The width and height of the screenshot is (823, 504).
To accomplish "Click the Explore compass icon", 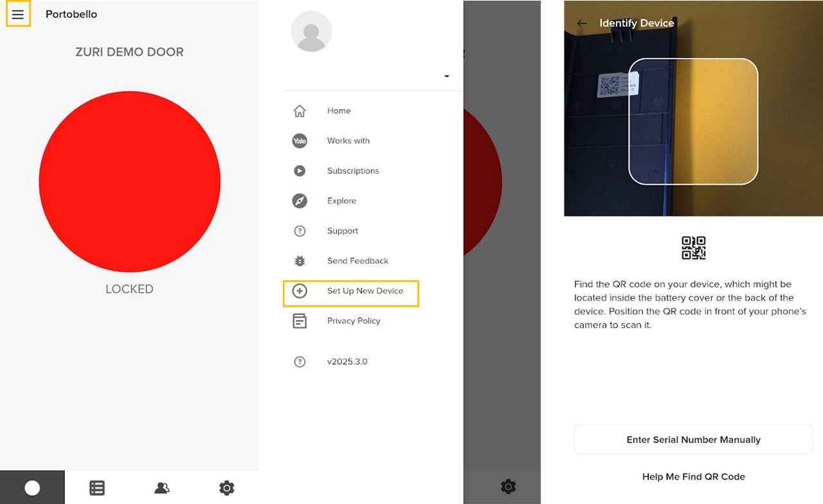I will tap(300, 201).
